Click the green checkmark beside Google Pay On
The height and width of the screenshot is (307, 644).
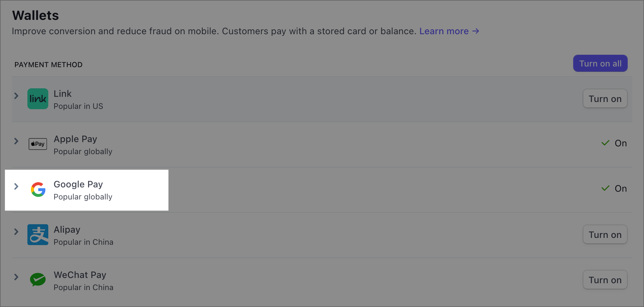click(606, 188)
